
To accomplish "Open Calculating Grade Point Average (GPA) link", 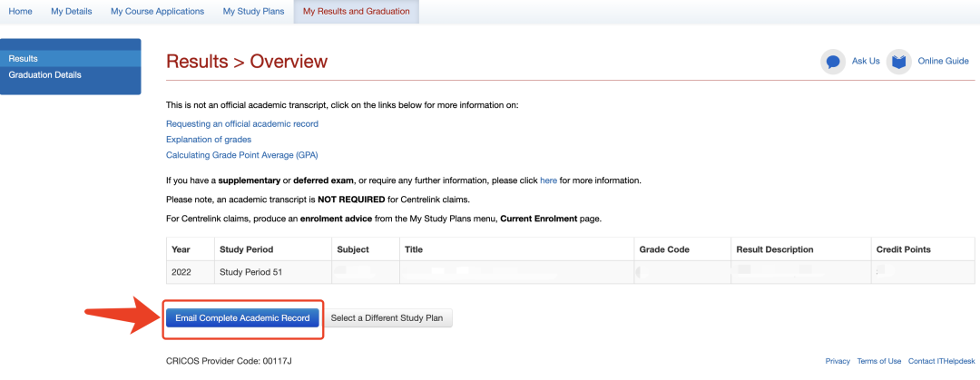I will (x=242, y=155).
